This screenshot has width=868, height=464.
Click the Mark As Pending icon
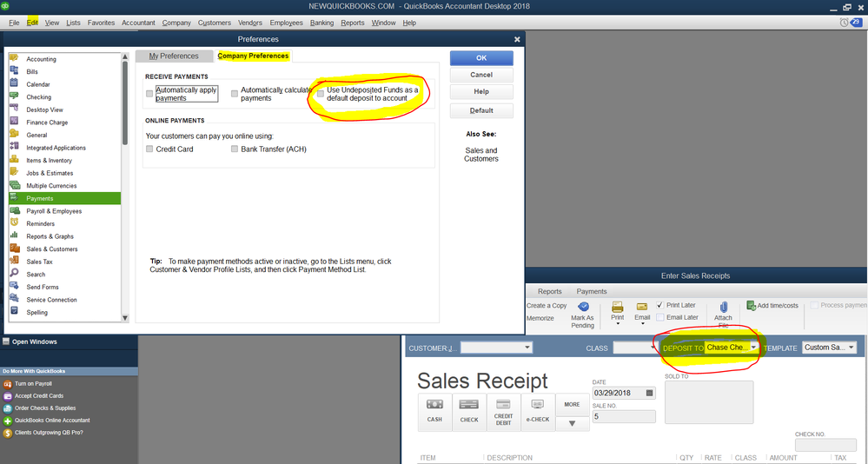(x=583, y=306)
